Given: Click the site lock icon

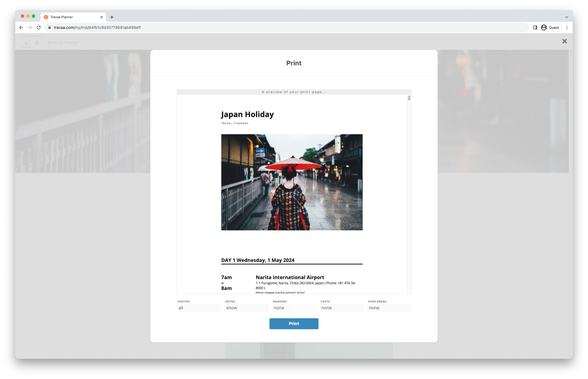Looking at the screenshot, I should (x=49, y=28).
